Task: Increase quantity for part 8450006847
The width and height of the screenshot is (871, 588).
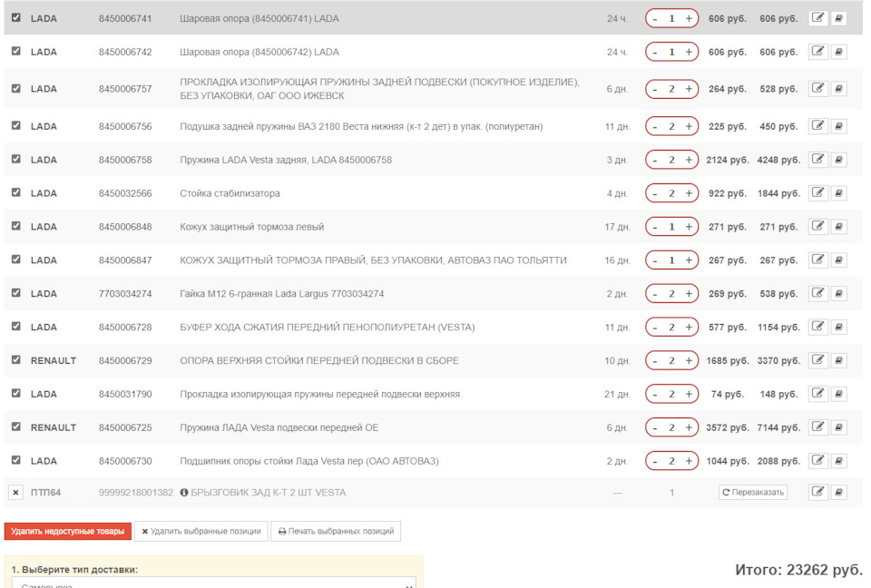Action: click(689, 260)
